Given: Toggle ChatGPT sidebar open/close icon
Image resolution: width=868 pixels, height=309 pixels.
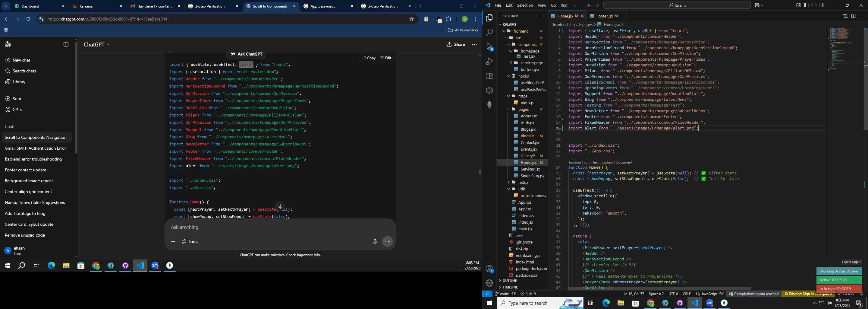Looking at the screenshot, I should coord(66,45).
